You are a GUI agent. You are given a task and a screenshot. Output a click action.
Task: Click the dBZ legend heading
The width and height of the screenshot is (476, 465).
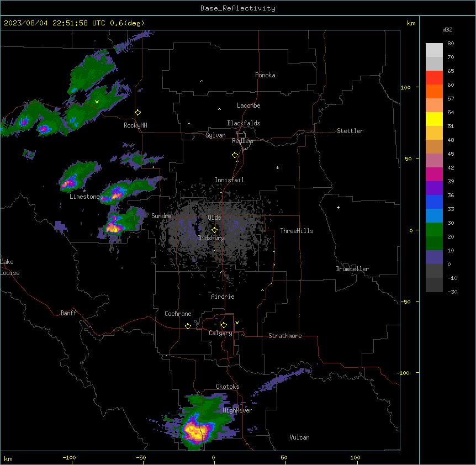click(447, 29)
